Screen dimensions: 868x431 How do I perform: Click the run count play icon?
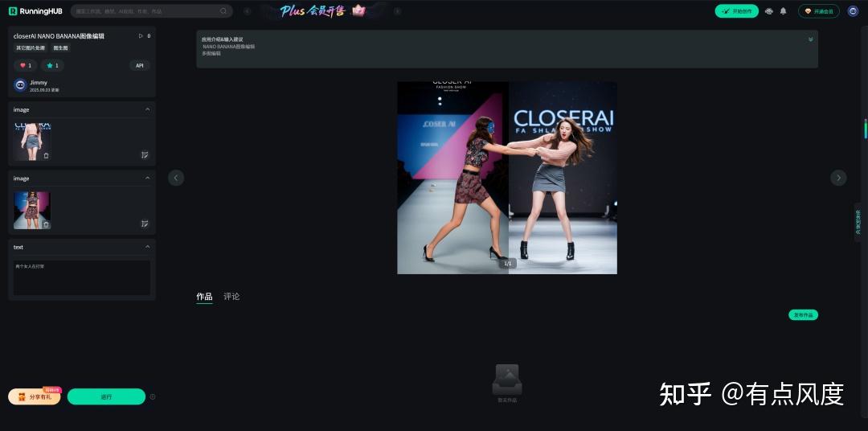[x=141, y=36]
